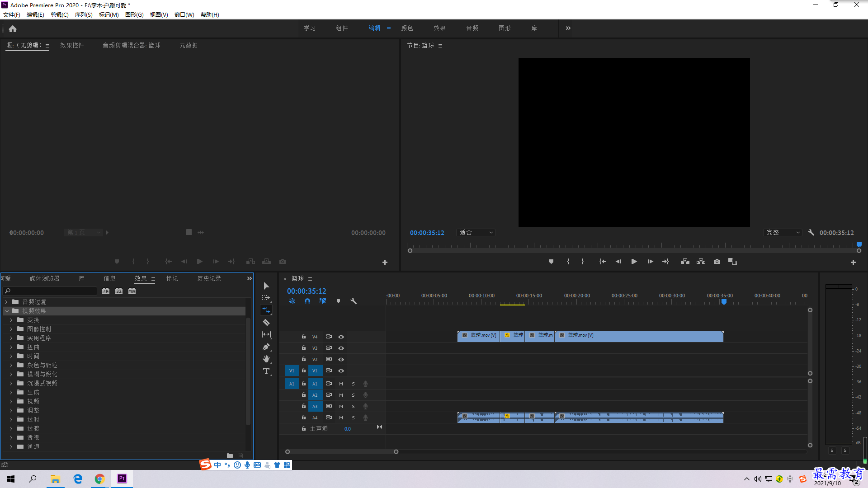Image resolution: width=868 pixels, height=488 pixels.
Task: Toggle sync lock on A2 track
Action: tap(329, 395)
